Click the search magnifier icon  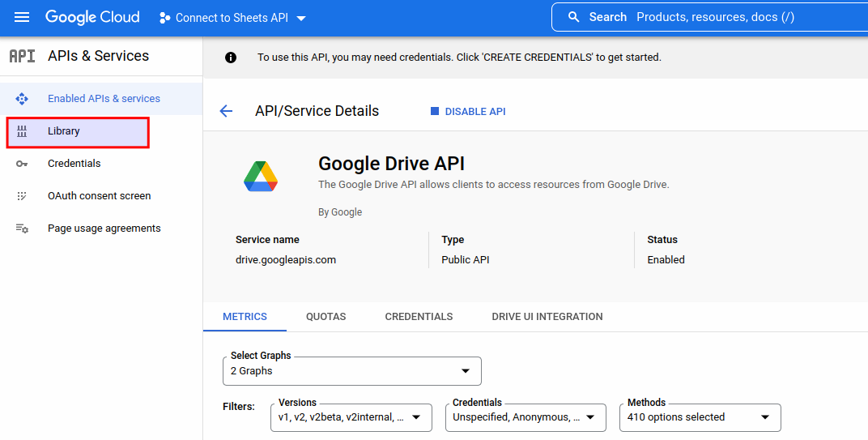pos(574,17)
